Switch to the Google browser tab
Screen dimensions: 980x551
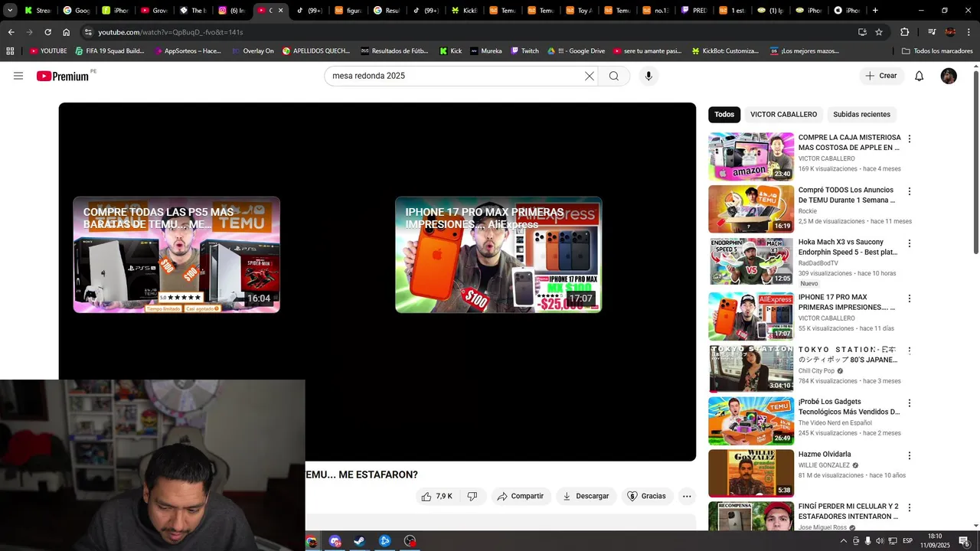[x=77, y=11]
